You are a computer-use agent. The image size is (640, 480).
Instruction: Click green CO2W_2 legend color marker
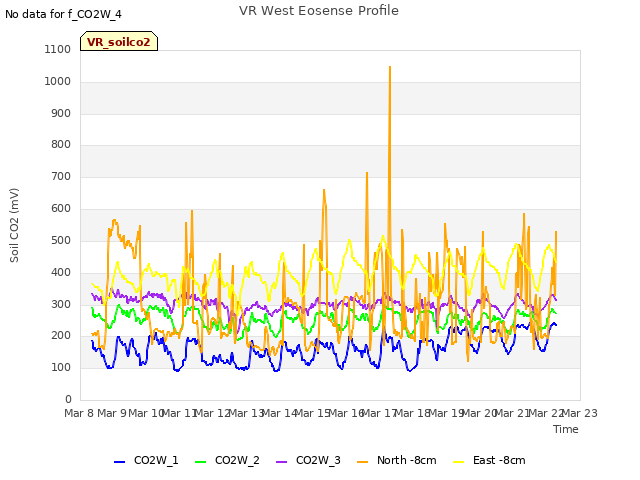200,461
